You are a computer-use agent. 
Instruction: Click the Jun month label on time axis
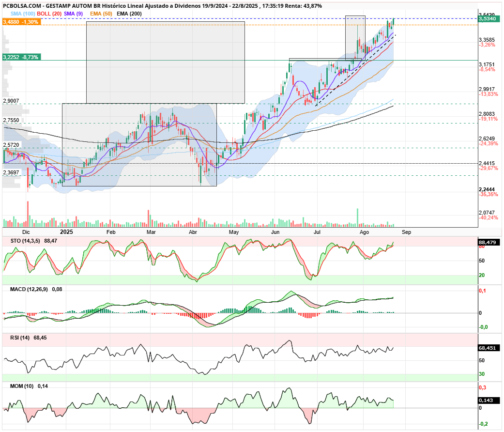[x=275, y=232]
